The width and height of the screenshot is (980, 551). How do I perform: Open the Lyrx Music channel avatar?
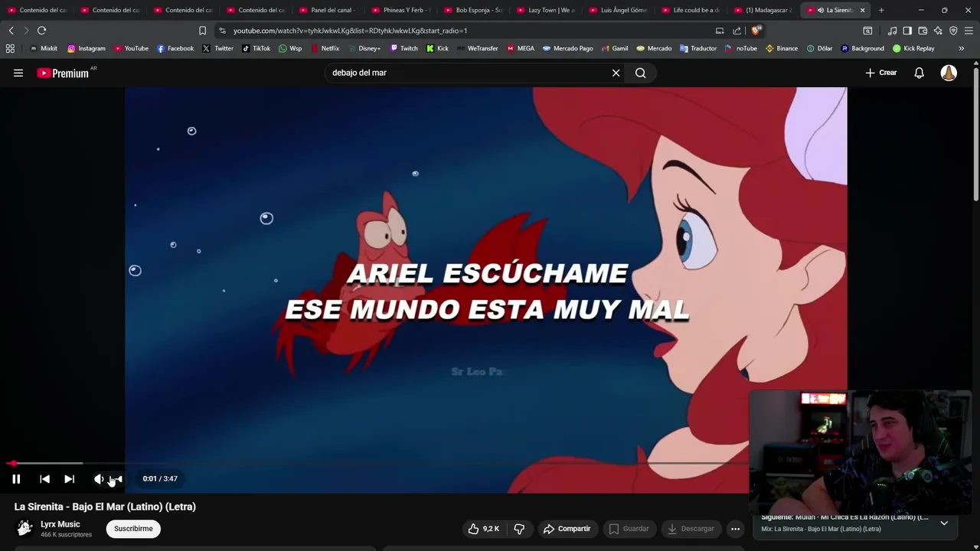24,528
